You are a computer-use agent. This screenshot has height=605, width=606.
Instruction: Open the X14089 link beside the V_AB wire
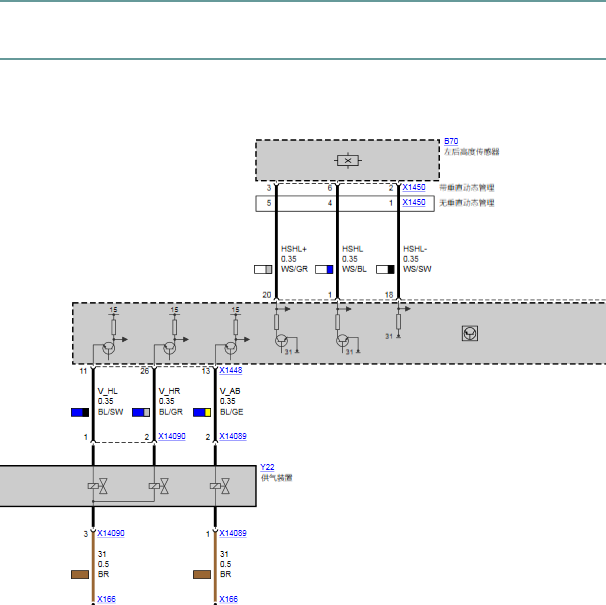coord(233,436)
